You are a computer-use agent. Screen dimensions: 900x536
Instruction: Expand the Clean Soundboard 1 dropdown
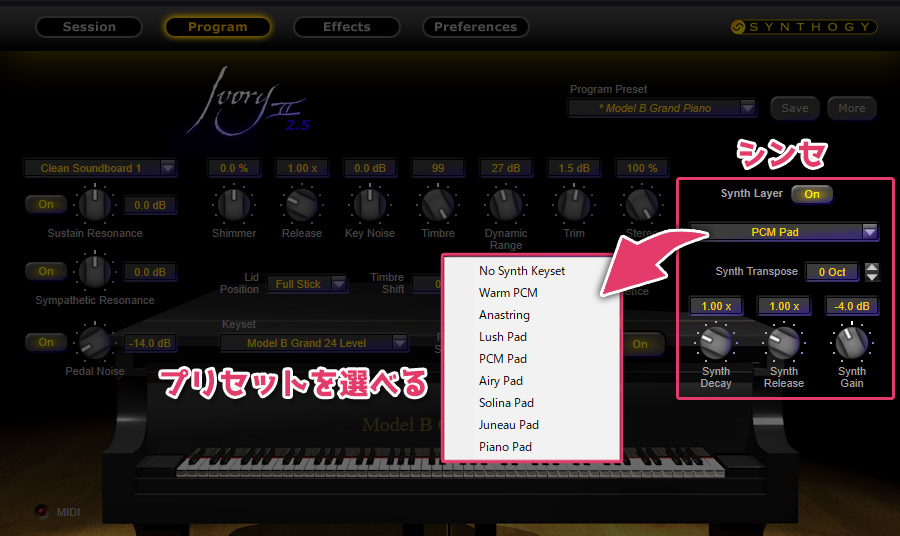click(x=100, y=168)
